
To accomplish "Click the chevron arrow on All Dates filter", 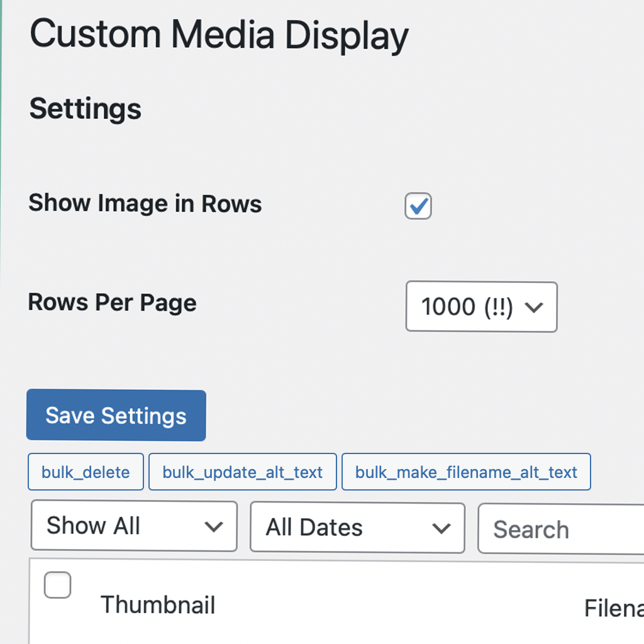I will (441, 528).
